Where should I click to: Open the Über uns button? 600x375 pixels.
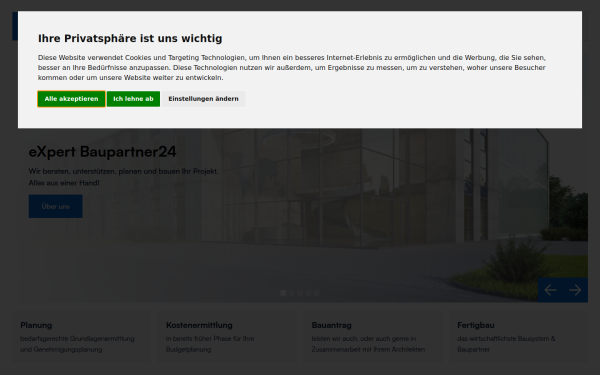pos(55,206)
